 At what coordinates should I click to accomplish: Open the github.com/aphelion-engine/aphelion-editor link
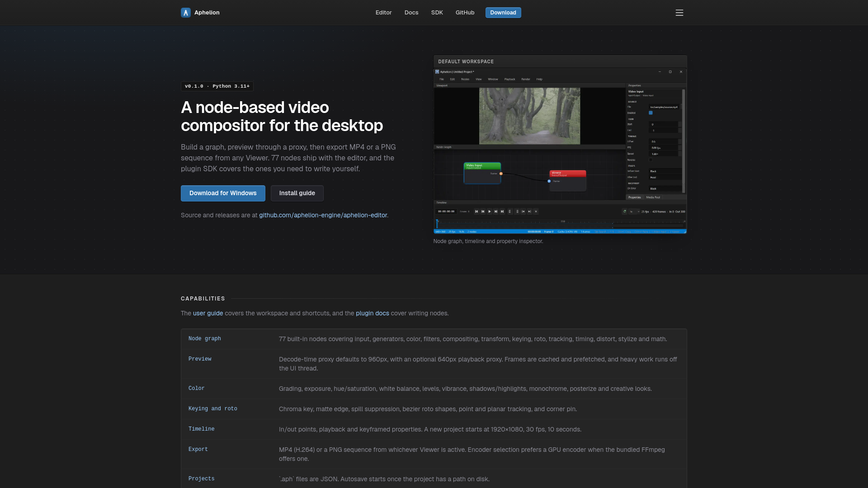pos(323,216)
